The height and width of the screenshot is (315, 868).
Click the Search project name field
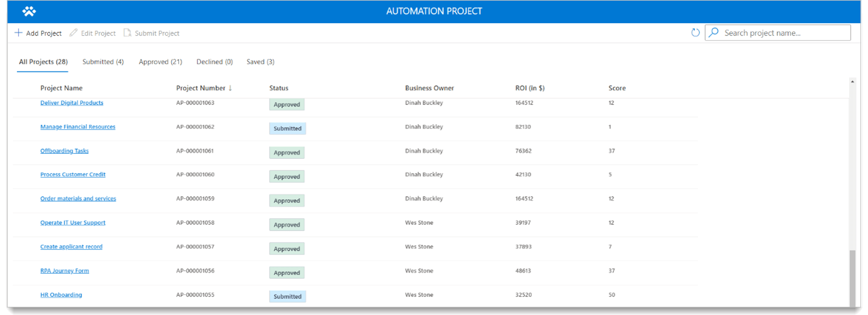click(784, 33)
